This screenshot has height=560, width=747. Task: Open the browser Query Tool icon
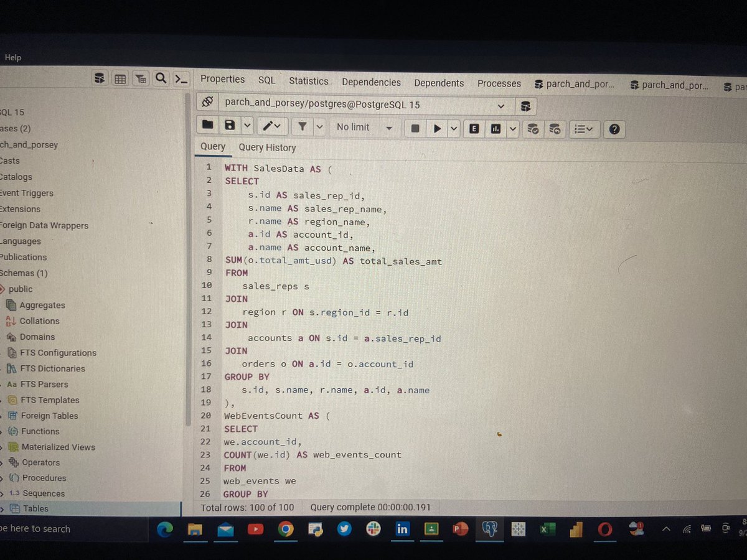(100, 78)
